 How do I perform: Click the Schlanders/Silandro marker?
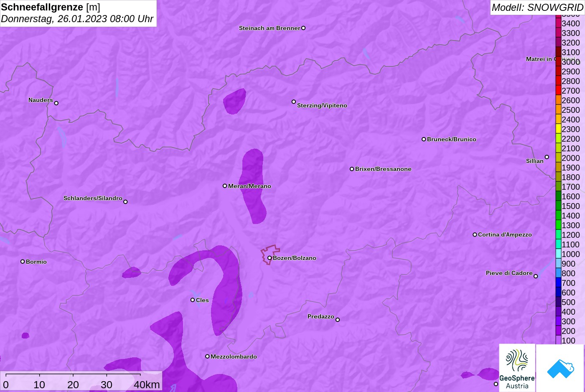point(125,202)
